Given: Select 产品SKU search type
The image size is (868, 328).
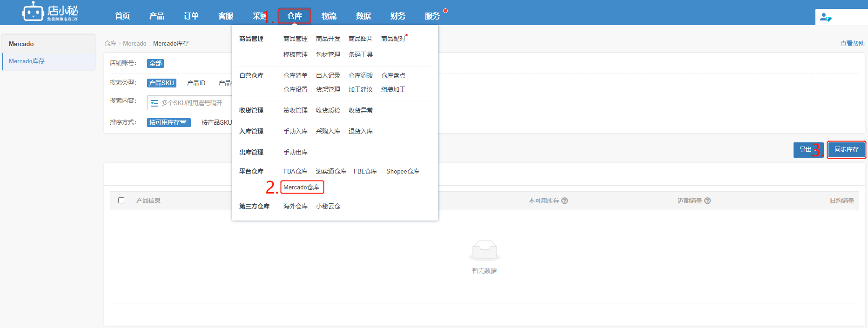Looking at the screenshot, I should click(x=161, y=83).
